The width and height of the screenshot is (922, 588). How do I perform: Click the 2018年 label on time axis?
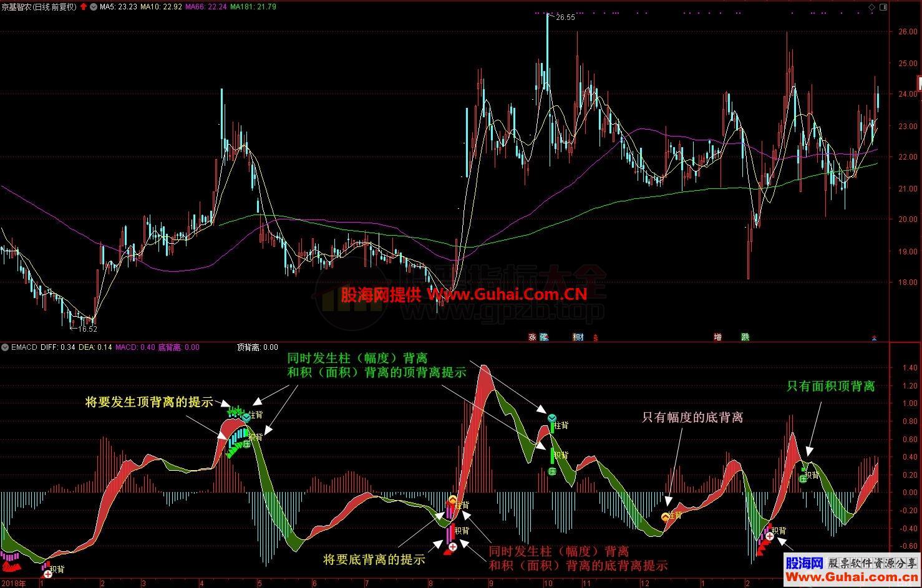(14, 584)
